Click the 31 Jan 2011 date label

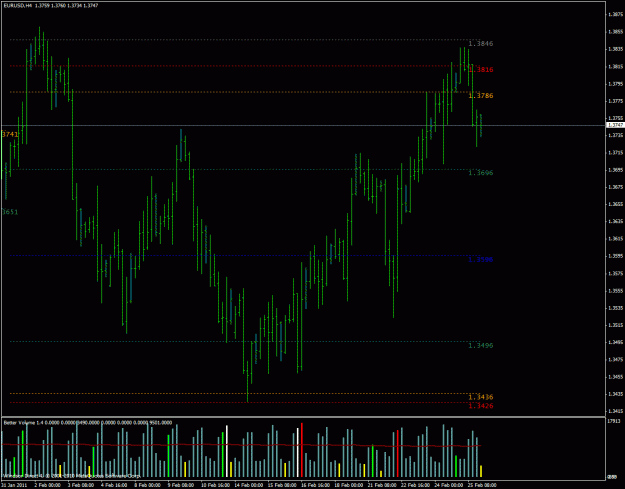pos(14,485)
